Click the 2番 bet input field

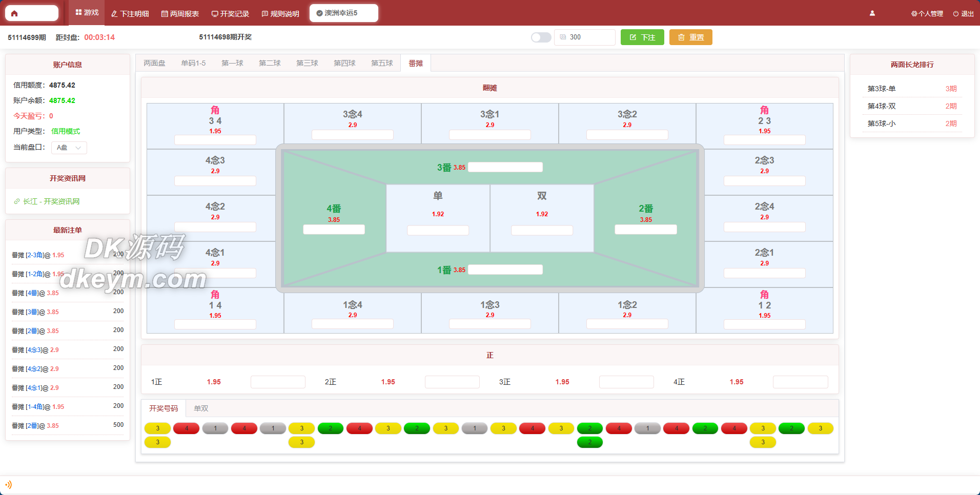[646, 230]
